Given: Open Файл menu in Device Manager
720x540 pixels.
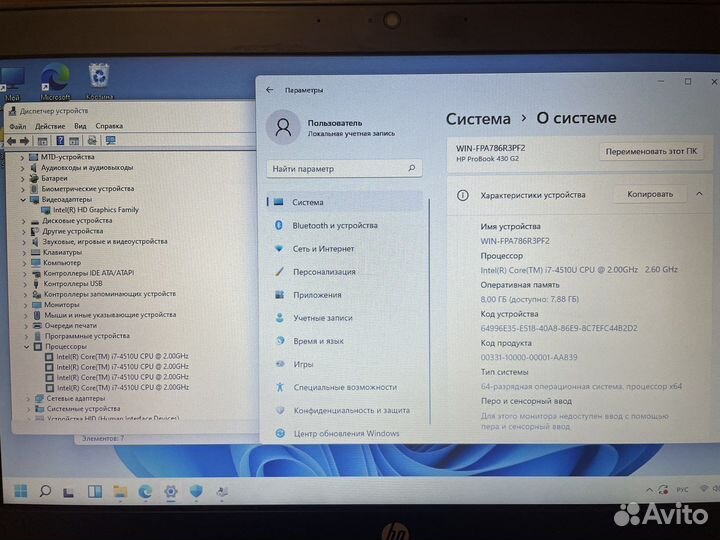Looking at the screenshot, I should 18,126.
